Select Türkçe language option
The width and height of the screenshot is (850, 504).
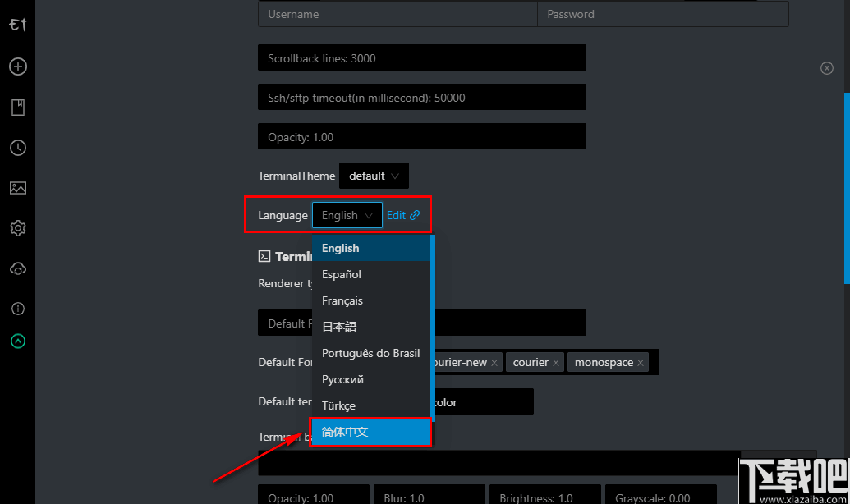tap(370, 406)
